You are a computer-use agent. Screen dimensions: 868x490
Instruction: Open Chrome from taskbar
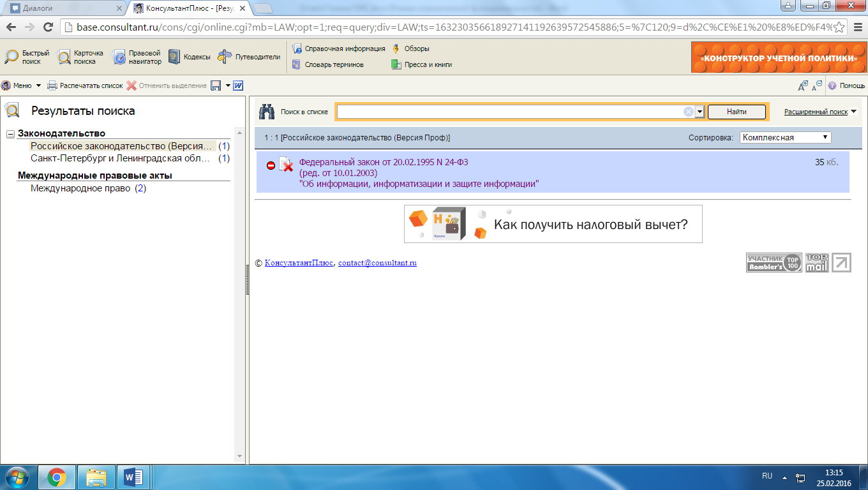pyautogui.click(x=57, y=477)
